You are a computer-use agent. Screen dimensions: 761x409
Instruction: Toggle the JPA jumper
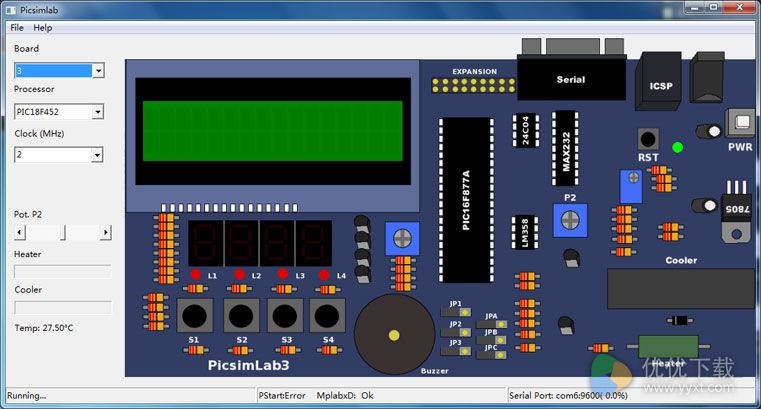pyautogui.click(x=492, y=324)
